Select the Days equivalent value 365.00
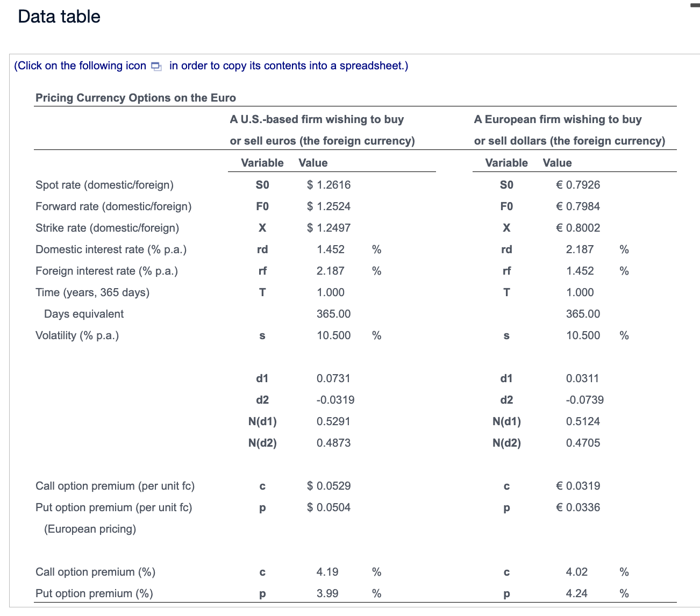700x616 pixels. point(333,313)
